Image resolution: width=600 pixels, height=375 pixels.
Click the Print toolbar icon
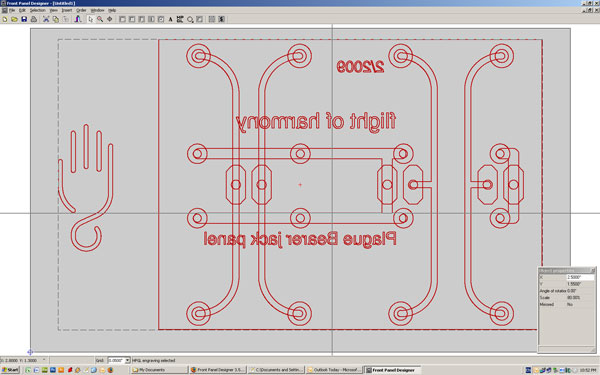34,19
